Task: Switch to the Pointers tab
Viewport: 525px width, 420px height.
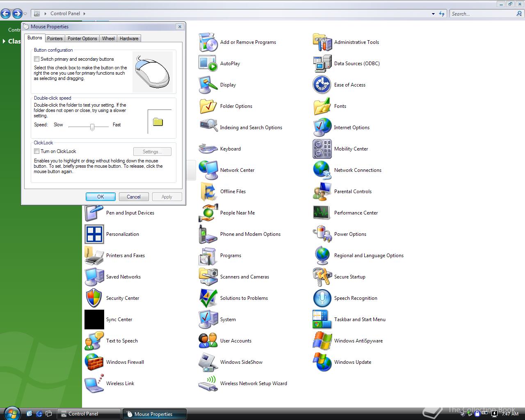Action: pyautogui.click(x=55, y=39)
